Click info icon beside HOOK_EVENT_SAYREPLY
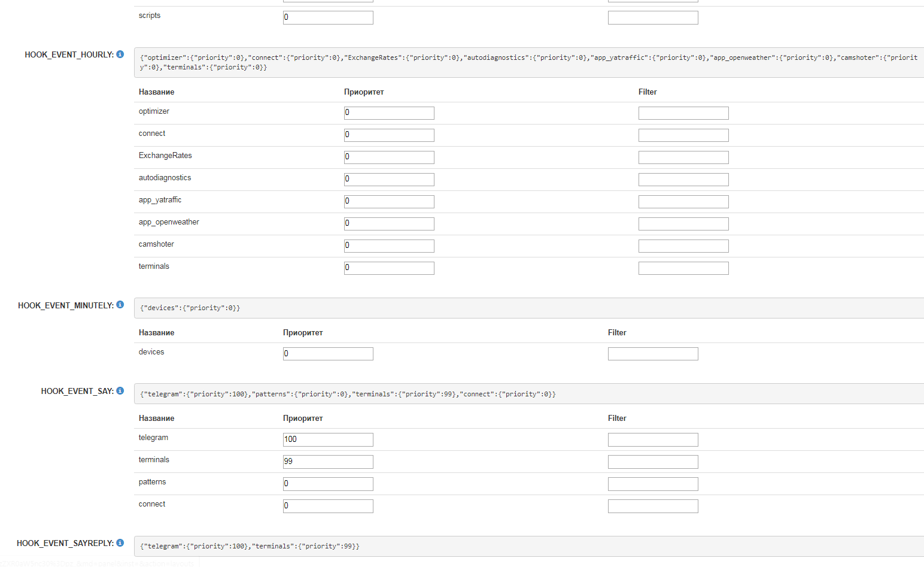Screen dimensions: 924x567 (120, 543)
